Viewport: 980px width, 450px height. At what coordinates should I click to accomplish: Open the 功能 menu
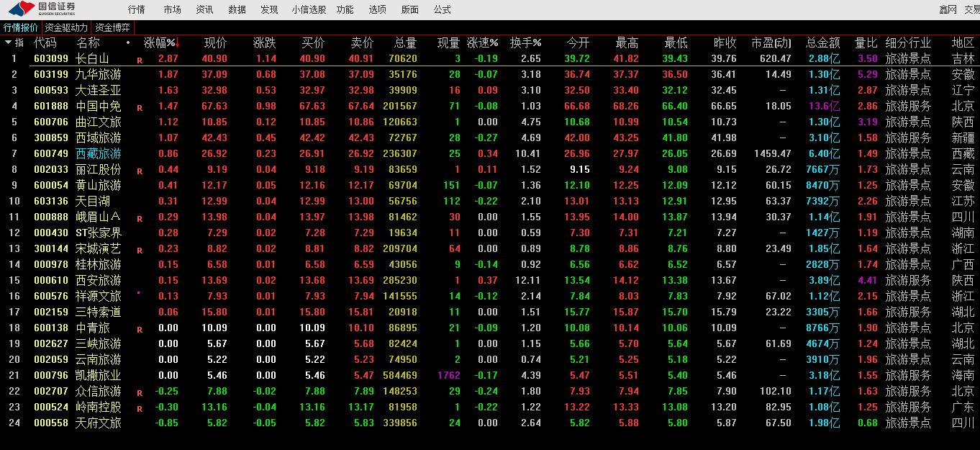pos(345,9)
